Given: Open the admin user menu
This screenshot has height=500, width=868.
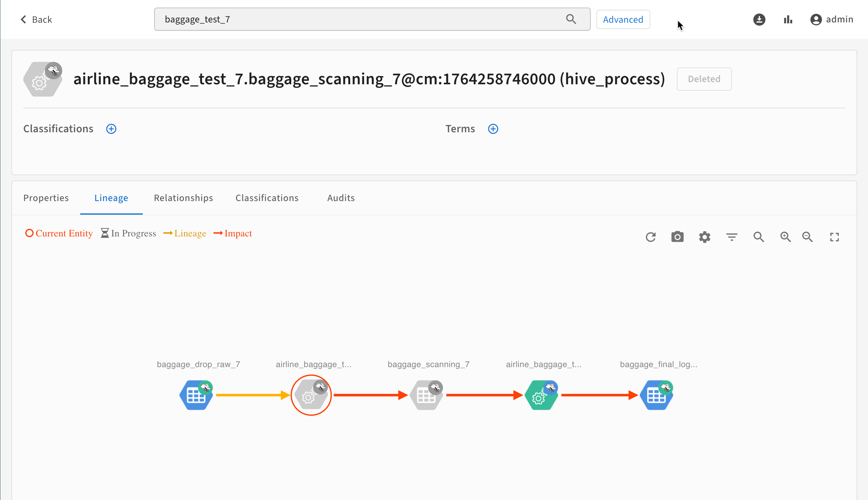Looking at the screenshot, I should [832, 20].
